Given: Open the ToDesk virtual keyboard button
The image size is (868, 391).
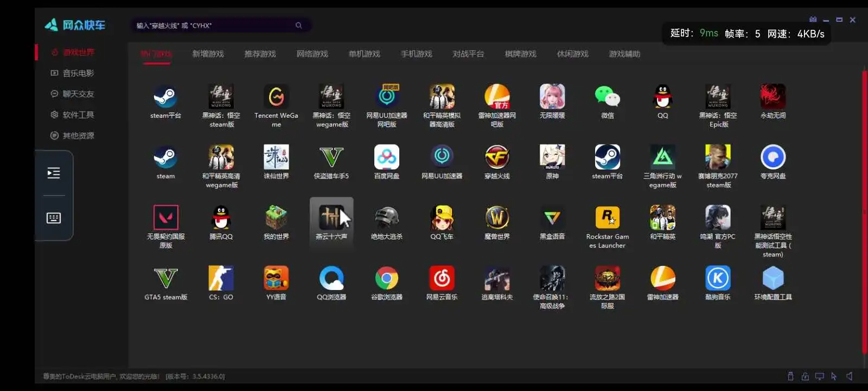Looking at the screenshot, I should coord(54,218).
